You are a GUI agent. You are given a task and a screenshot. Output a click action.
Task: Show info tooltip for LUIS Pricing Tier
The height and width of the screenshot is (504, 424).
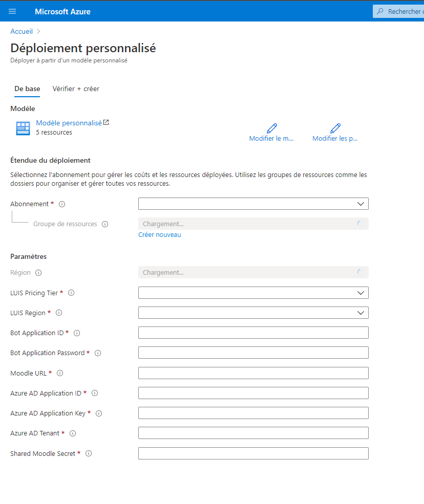click(71, 293)
